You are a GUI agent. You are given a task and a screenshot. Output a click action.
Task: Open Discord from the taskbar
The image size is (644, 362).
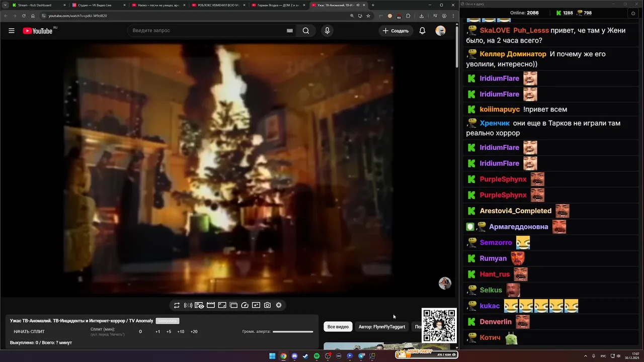294,356
